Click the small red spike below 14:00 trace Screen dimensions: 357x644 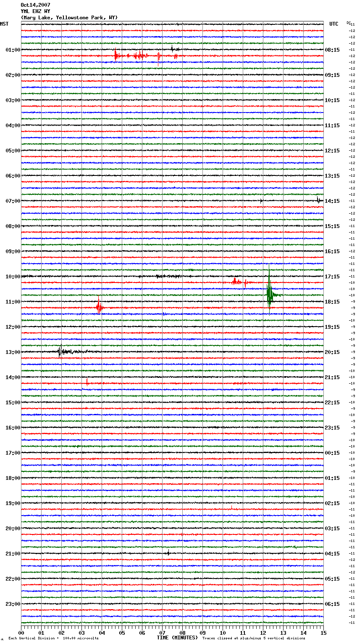point(87,382)
